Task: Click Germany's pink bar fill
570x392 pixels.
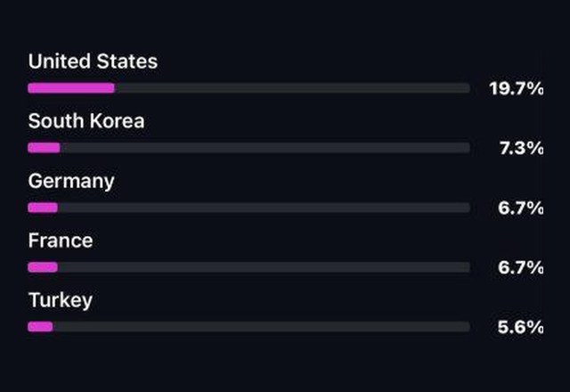Action: (x=43, y=208)
